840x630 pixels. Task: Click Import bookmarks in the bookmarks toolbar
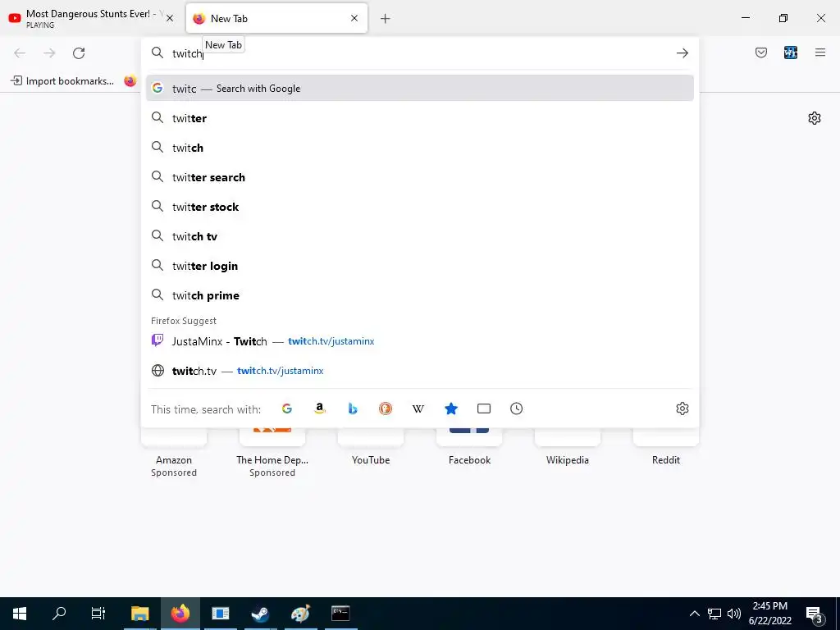point(62,81)
